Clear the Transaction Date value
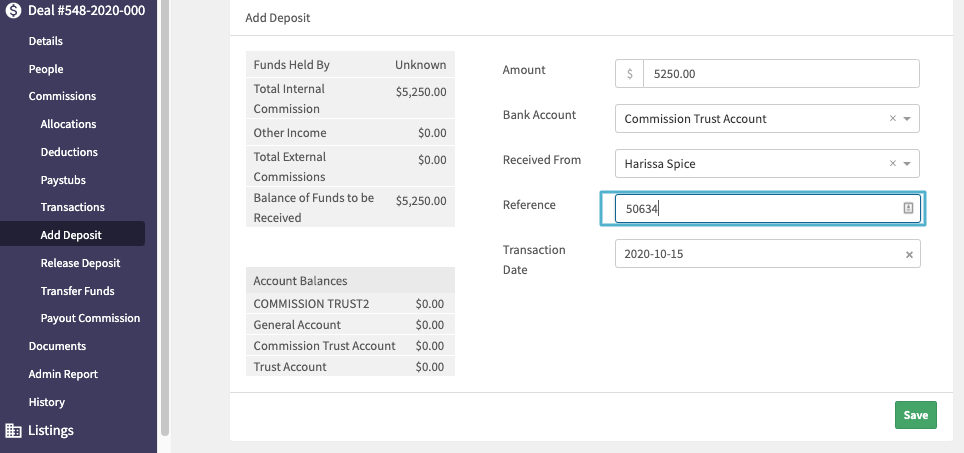The width and height of the screenshot is (964, 453). (x=909, y=255)
